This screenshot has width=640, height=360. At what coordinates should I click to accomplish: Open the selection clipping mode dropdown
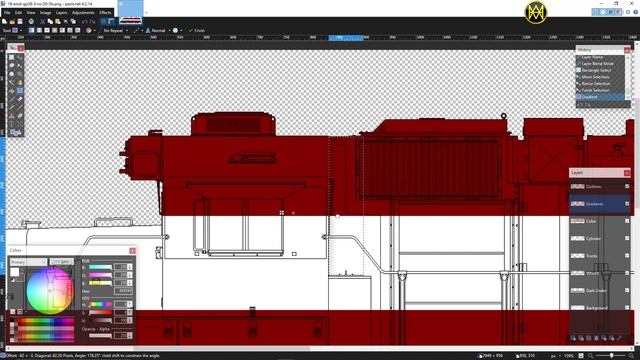pos(178,30)
